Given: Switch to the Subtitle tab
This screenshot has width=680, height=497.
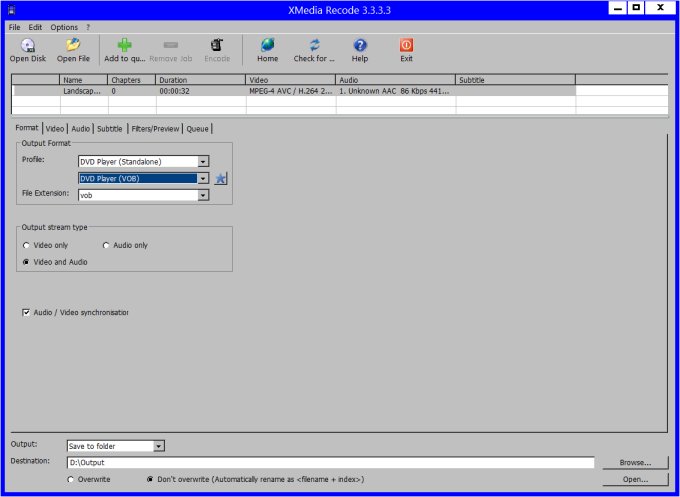Looking at the screenshot, I should pos(110,129).
